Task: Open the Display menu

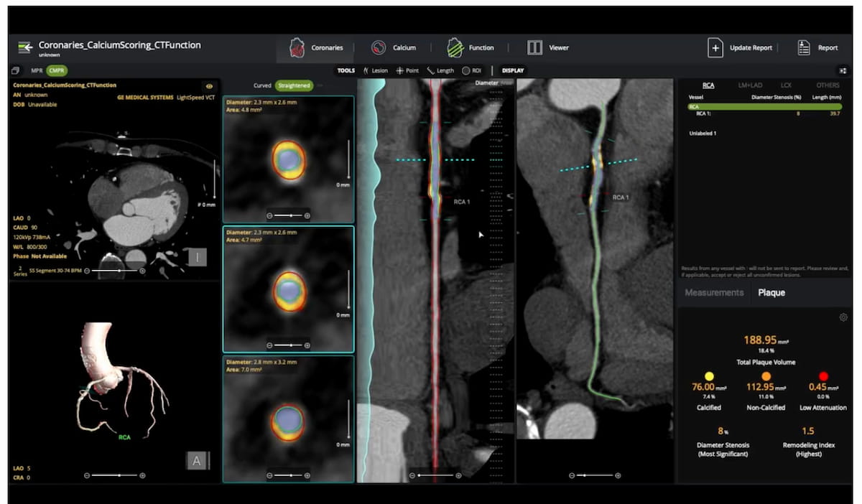Action: click(512, 70)
